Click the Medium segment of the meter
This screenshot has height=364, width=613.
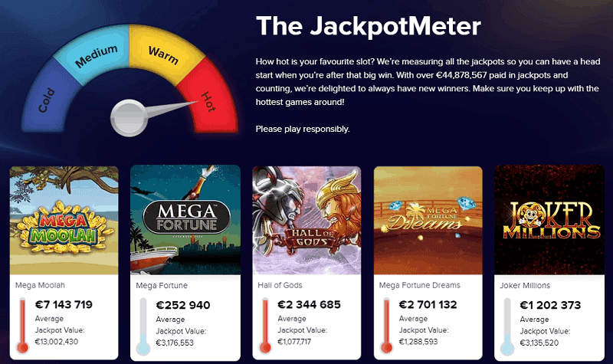pos(96,53)
